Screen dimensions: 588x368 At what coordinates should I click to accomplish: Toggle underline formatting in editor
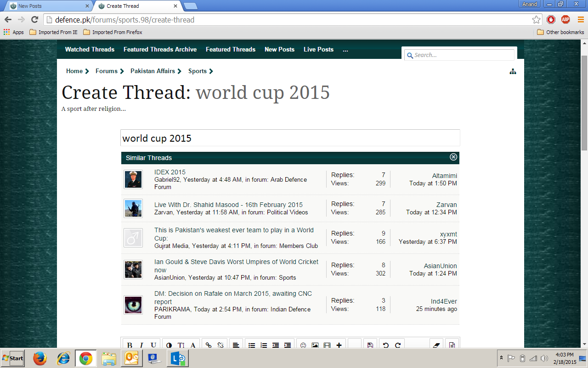(x=153, y=345)
